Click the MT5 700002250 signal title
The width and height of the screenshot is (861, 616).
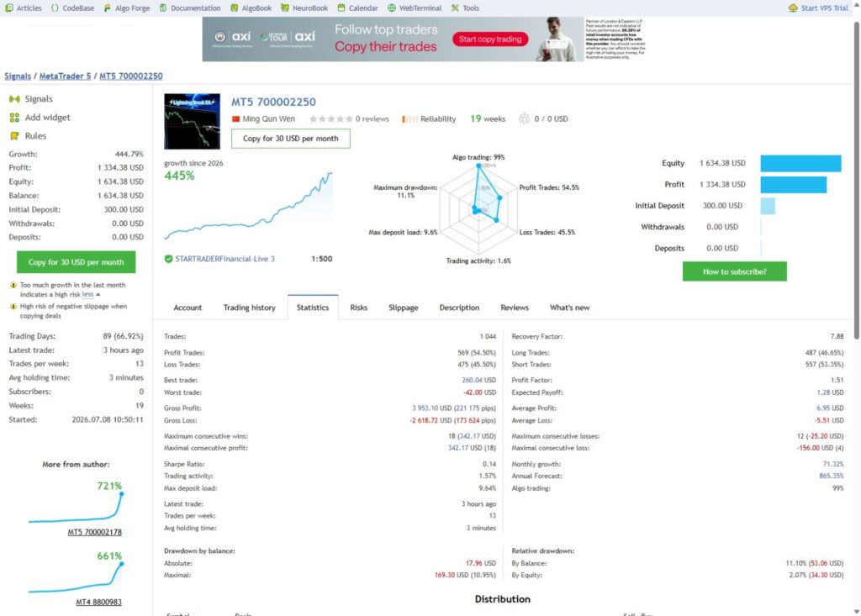click(273, 102)
